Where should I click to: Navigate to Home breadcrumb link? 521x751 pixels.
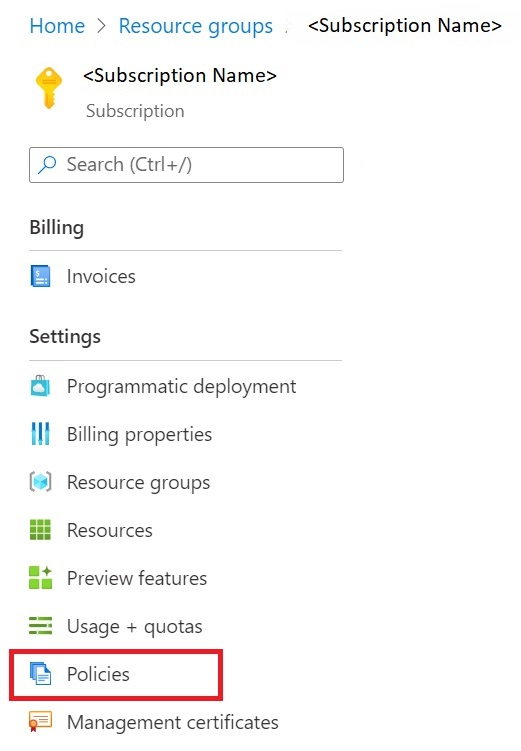tap(57, 26)
